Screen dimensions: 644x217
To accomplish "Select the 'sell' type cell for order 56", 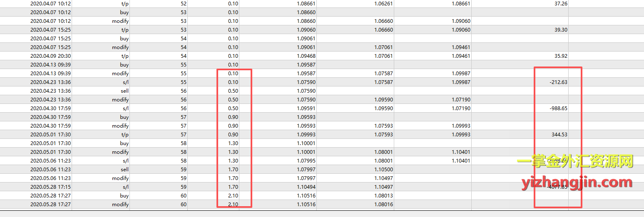I will point(124,91).
